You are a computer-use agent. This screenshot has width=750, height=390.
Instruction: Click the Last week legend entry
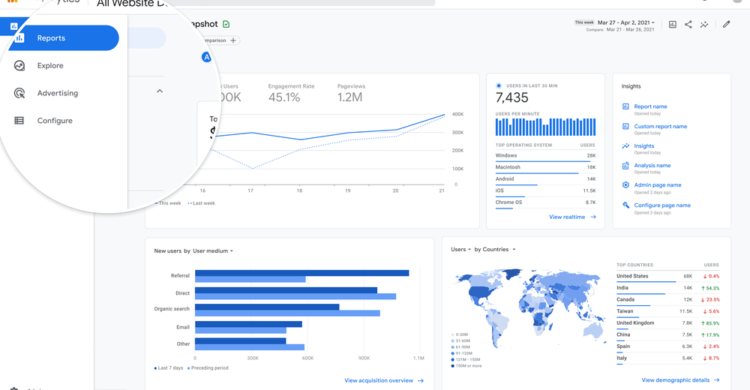[201, 203]
